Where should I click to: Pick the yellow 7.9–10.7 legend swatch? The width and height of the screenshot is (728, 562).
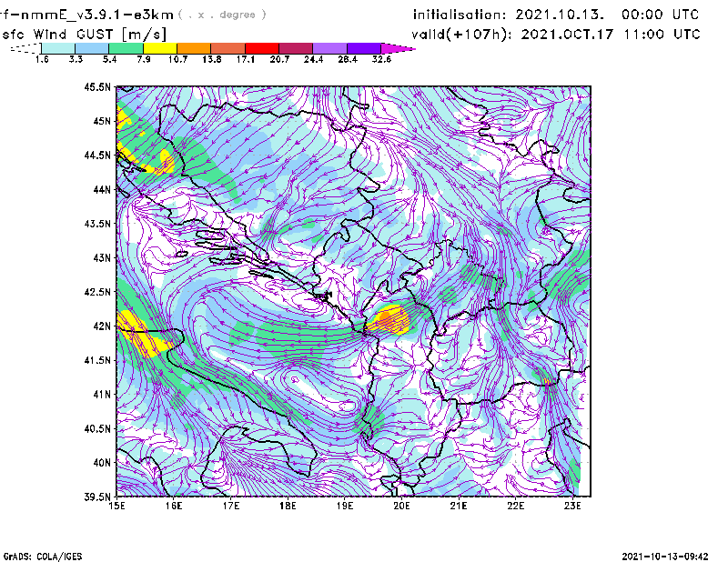[x=160, y=48]
